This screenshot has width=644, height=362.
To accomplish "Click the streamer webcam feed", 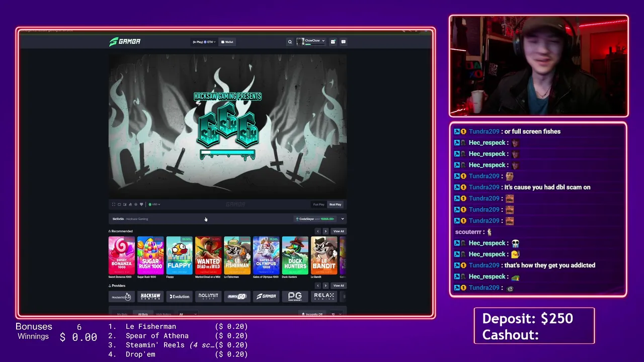I will coord(539,66).
